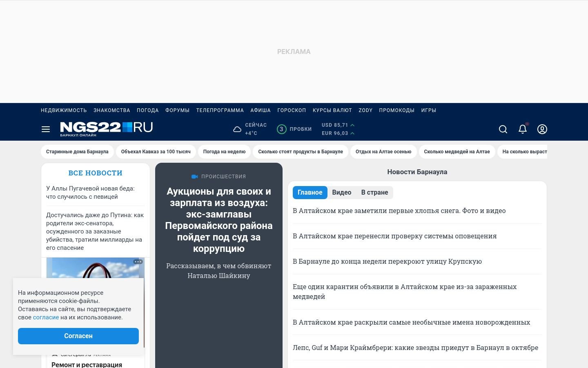The height and width of the screenshot is (368, 588).
Task: Open Знакомства in top menu
Action: pos(112,110)
